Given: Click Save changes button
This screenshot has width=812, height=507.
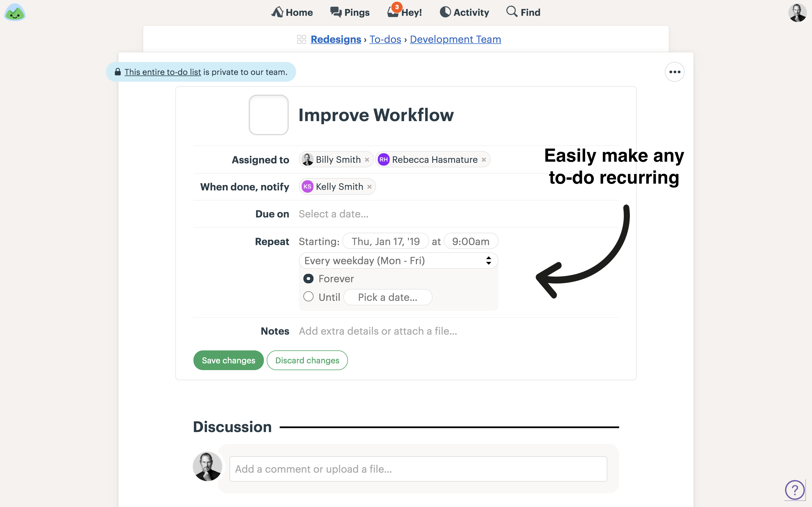Looking at the screenshot, I should 228,360.
